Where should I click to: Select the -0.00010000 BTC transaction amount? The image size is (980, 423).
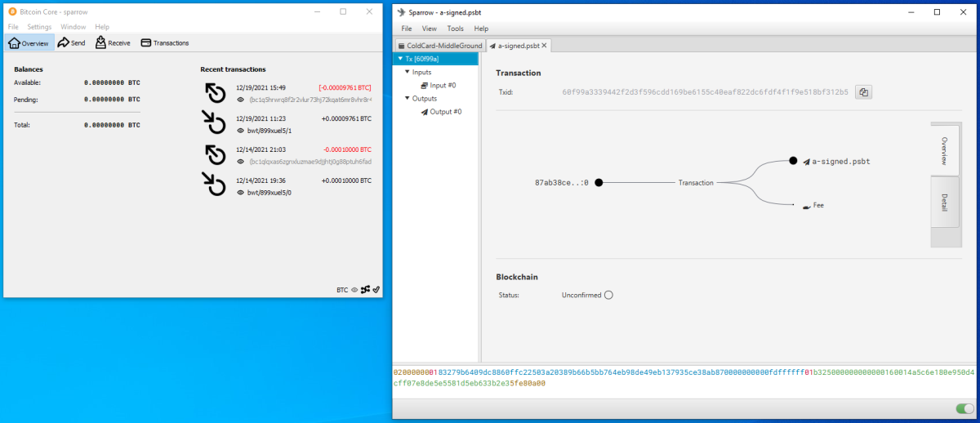[347, 149]
